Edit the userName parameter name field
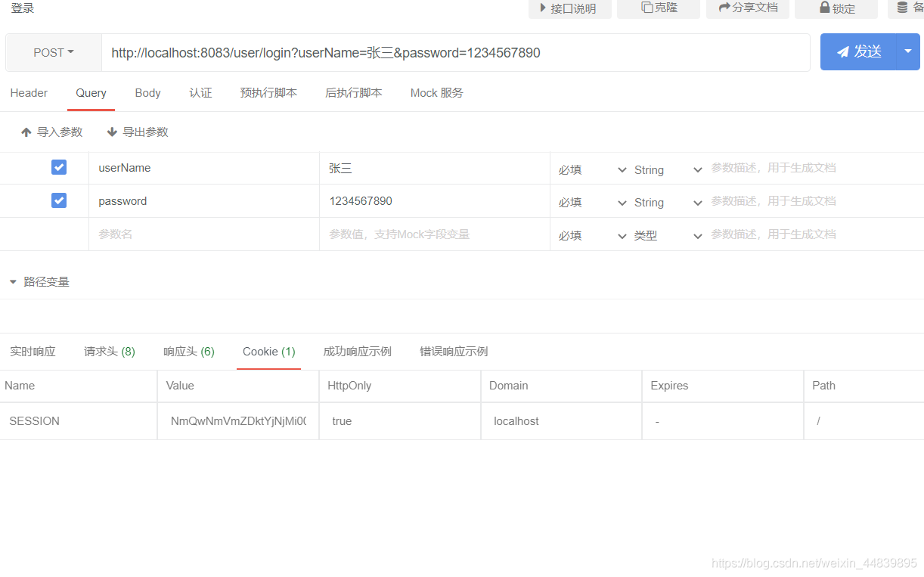The image size is (924, 577). click(204, 168)
